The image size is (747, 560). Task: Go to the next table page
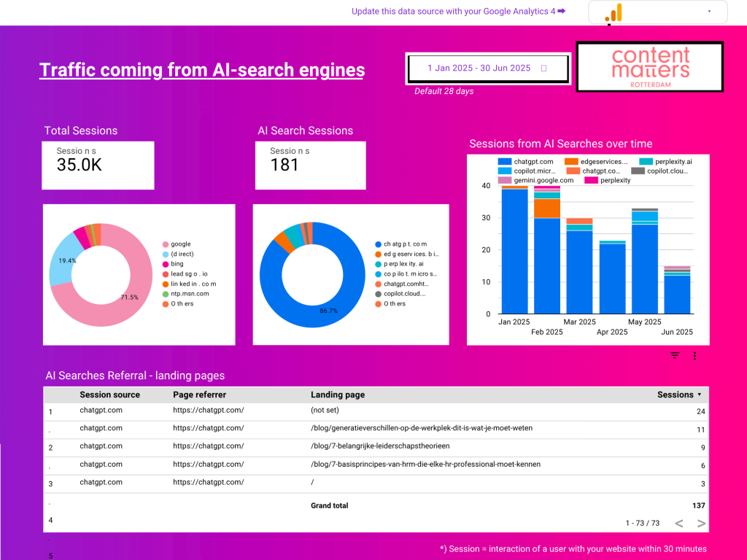[x=701, y=524]
